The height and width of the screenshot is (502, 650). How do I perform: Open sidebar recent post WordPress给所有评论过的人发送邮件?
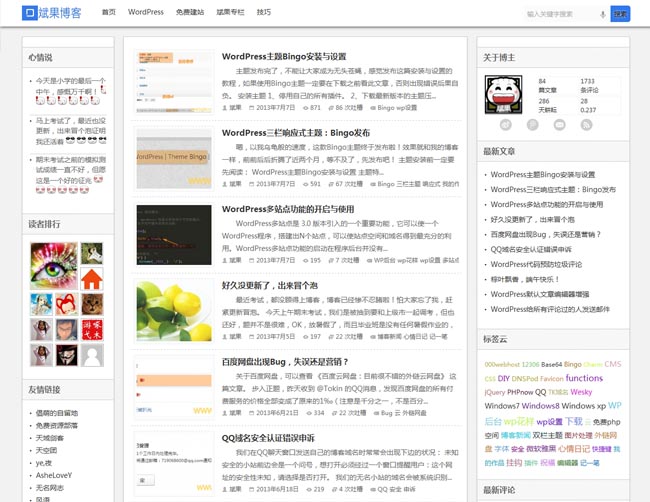pyautogui.click(x=550, y=309)
